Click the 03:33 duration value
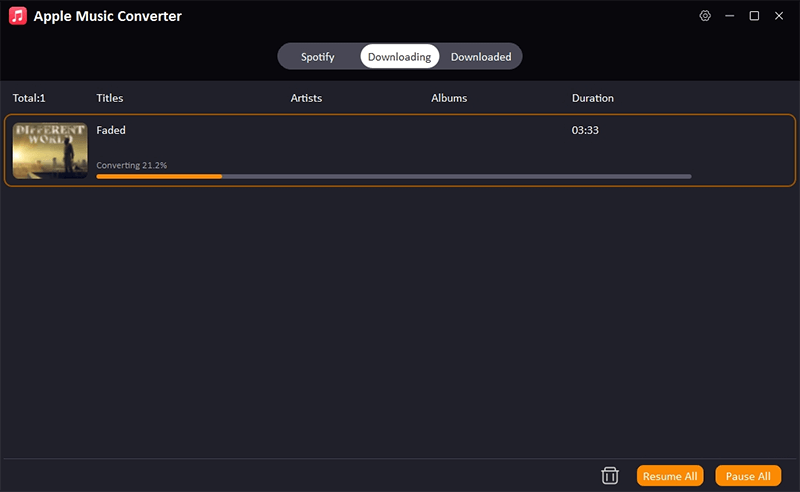The image size is (800, 492). click(x=585, y=130)
